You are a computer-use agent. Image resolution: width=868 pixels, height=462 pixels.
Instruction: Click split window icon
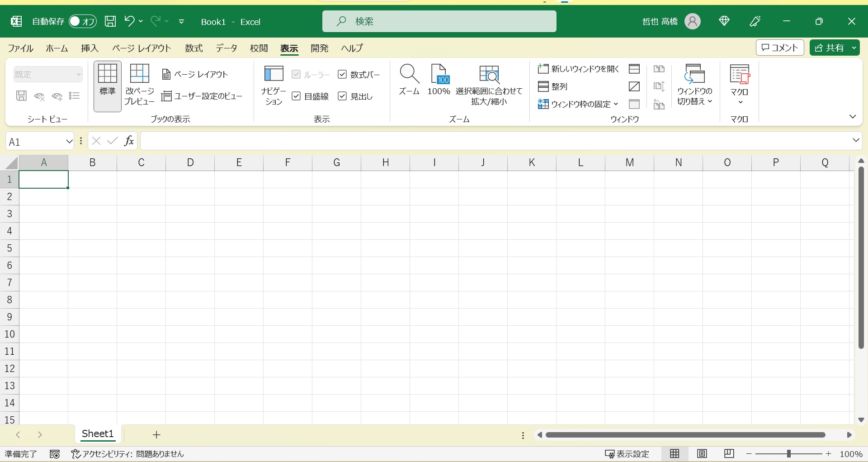coord(634,69)
